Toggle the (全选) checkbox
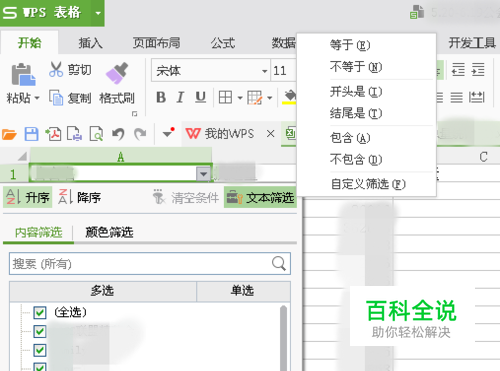This screenshot has height=371, width=500. tap(40, 313)
